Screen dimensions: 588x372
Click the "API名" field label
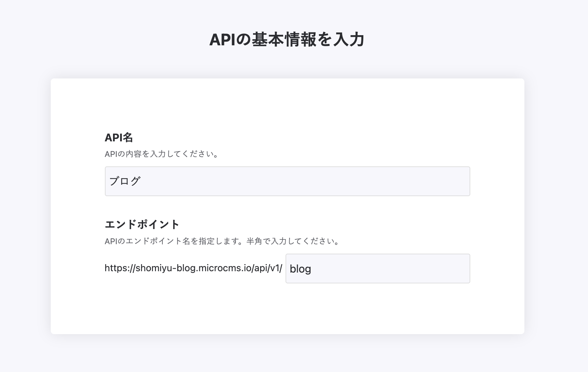(119, 137)
